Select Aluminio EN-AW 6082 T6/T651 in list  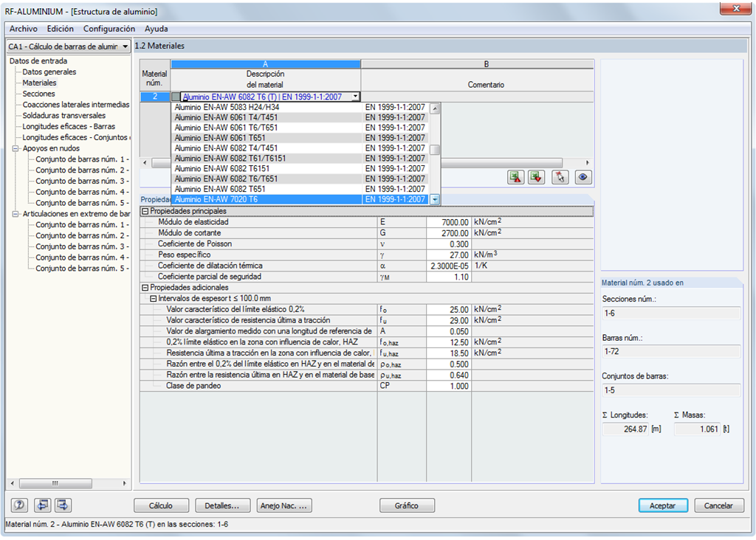point(300,179)
